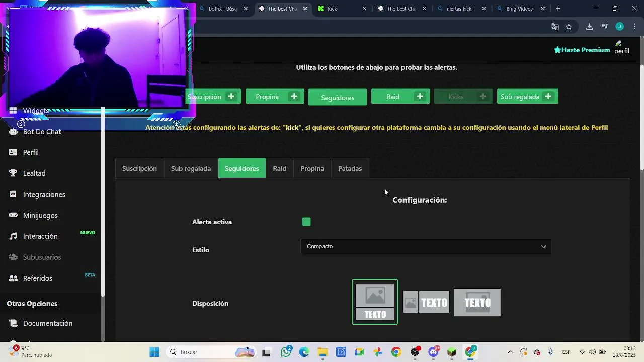Screen dimensions: 644x362
Task: Switch to the 'botrix - Búsq' browser tab
Action: pos(223,9)
